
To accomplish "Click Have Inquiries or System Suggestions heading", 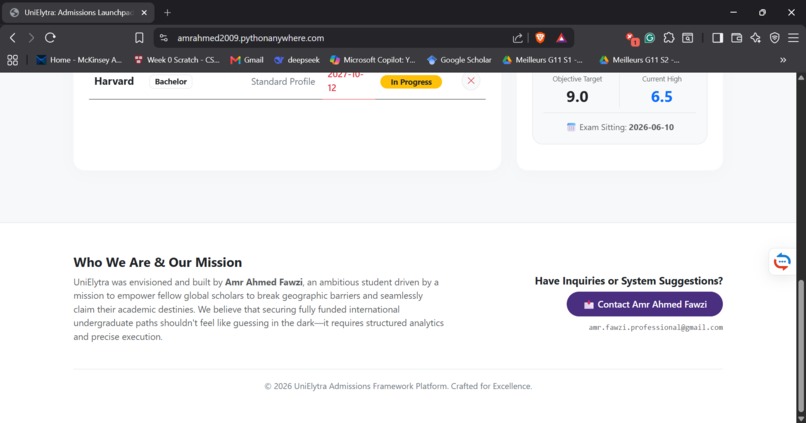I will point(629,281).
